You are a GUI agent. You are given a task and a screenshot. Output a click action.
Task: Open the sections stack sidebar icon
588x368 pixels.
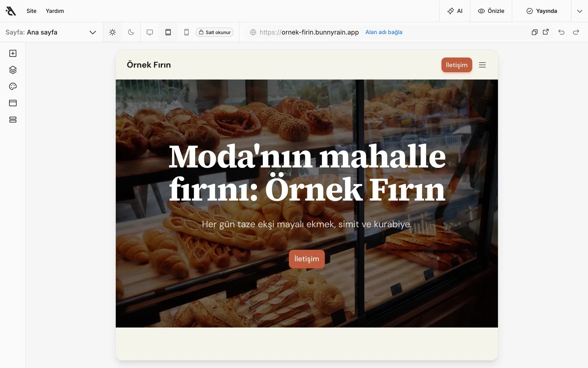click(x=13, y=120)
